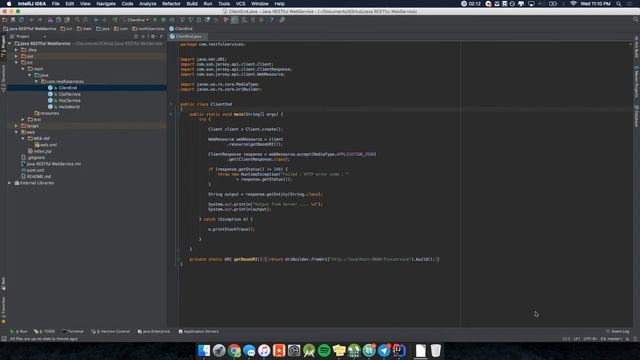Open the Terminal tool window button

tap(73, 331)
